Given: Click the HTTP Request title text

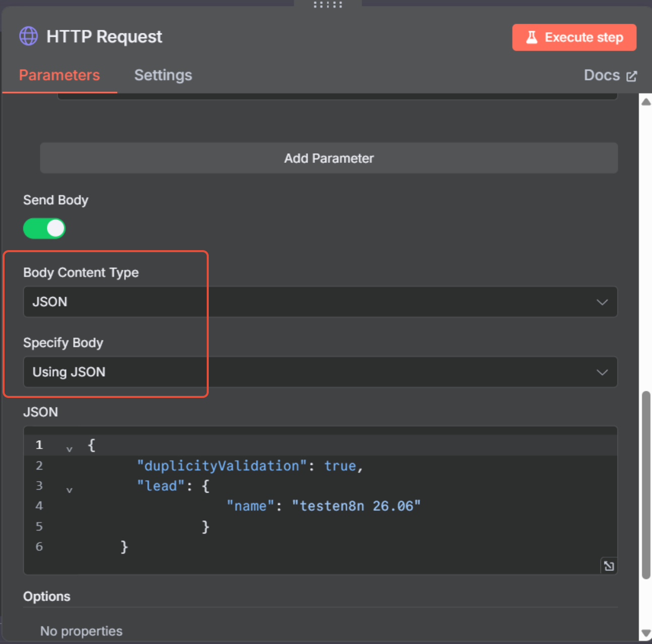Looking at the screenshot, I should coord(104,36).
